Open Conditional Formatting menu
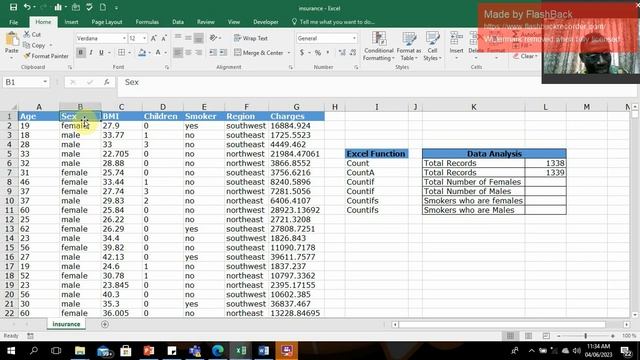The height and width of the screenshot is (360, 640). pos(379,46)
